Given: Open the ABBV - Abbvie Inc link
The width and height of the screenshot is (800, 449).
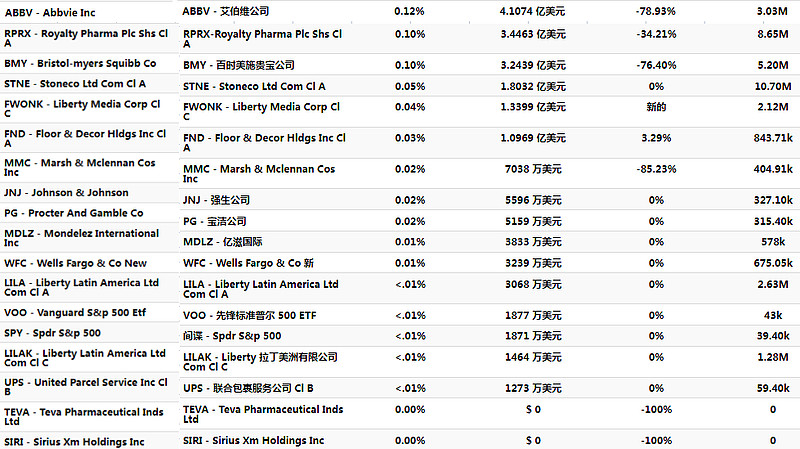Looking at the screenshot, I should point(50,13).
